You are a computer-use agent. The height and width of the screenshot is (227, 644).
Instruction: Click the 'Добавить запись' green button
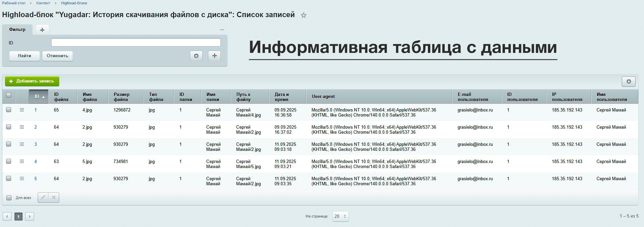pyautogui.click(x=32, y=82)
